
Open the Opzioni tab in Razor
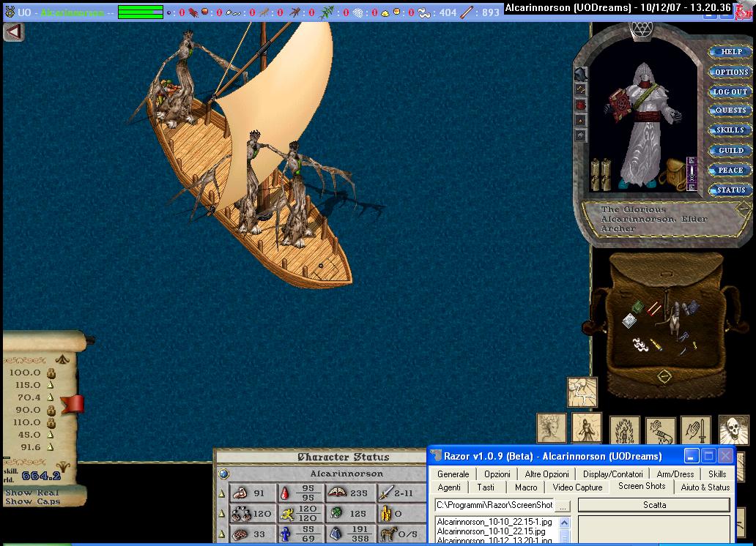(x=497, y=474)
